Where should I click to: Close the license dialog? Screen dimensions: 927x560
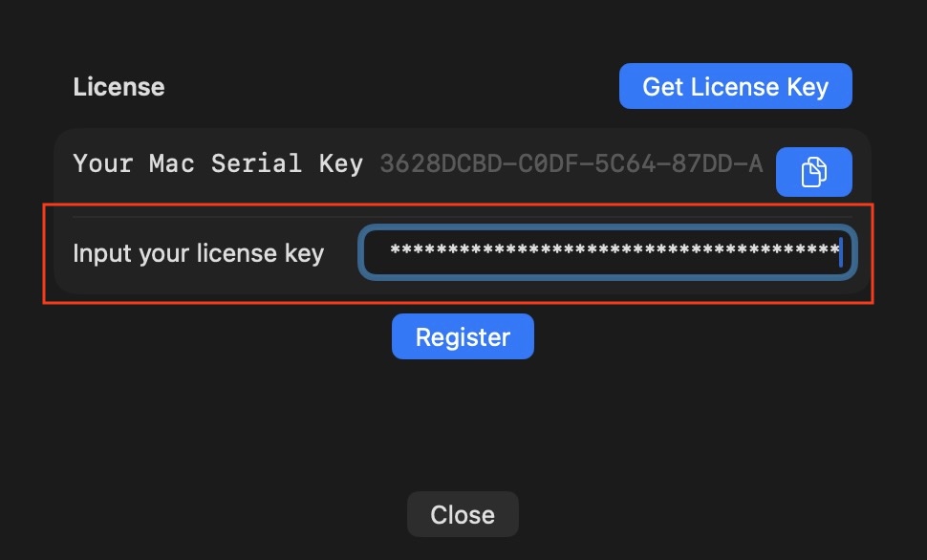point(463,514)
